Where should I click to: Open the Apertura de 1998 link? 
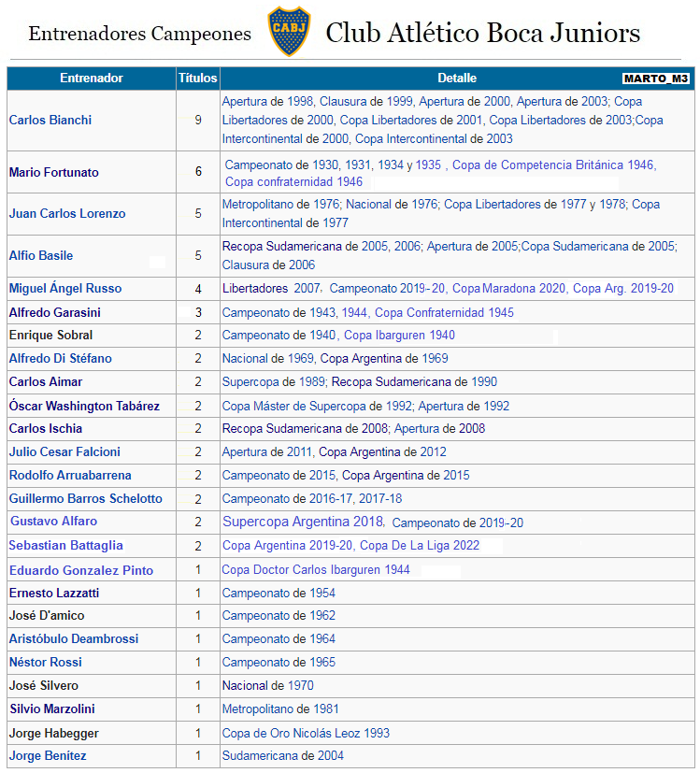pos(267,102)
